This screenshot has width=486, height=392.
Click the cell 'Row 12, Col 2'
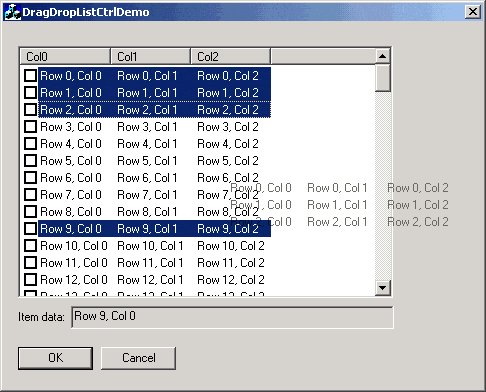coord(231,280)
